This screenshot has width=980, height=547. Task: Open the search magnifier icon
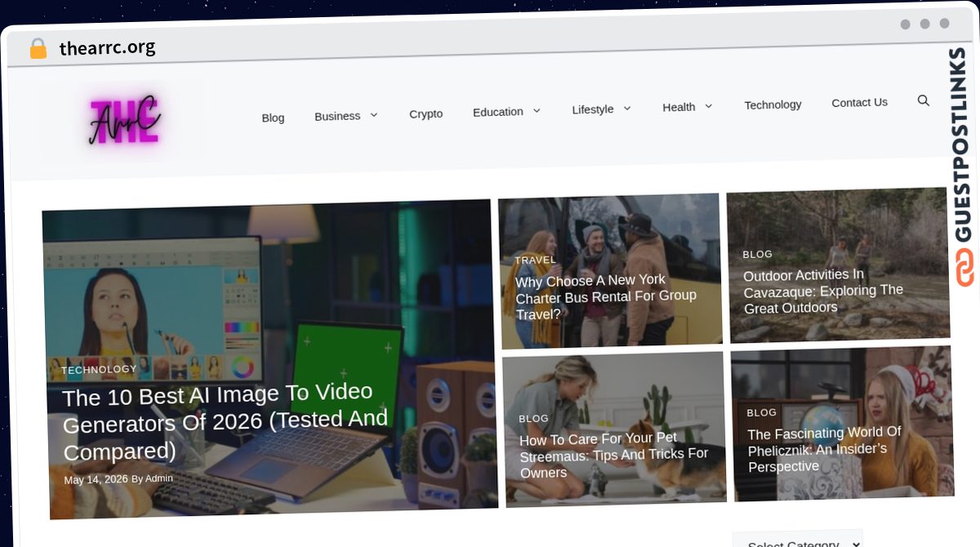tap(924, 100)
